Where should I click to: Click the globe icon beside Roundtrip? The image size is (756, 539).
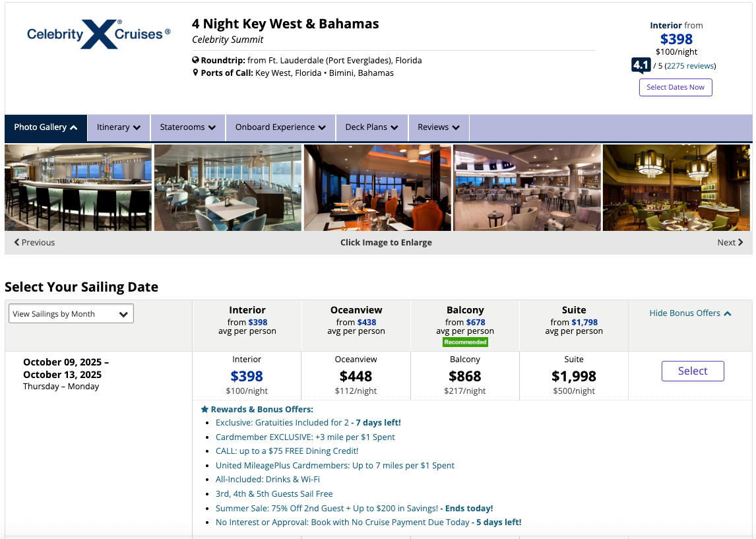pos(195,60)
